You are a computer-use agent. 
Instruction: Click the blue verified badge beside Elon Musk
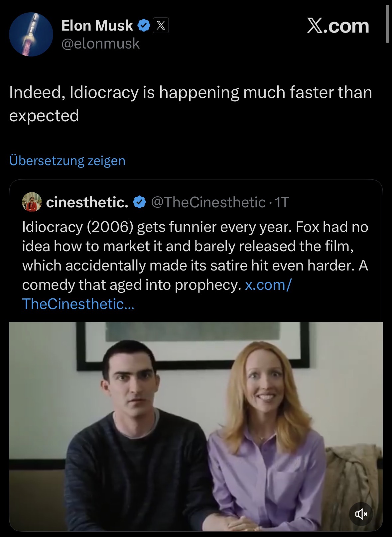click(144, 26)
